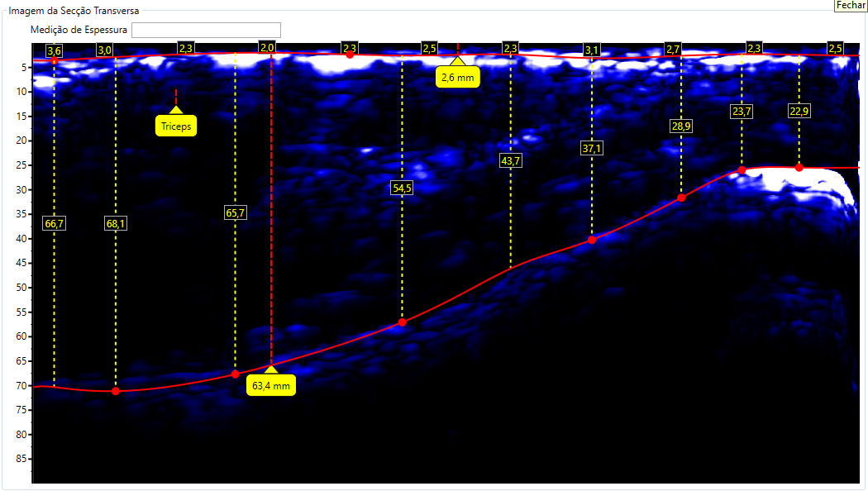This screenshot has height=491, width=868.
Task: Click the 23,7 measurement label
Action: pos(742,112)
